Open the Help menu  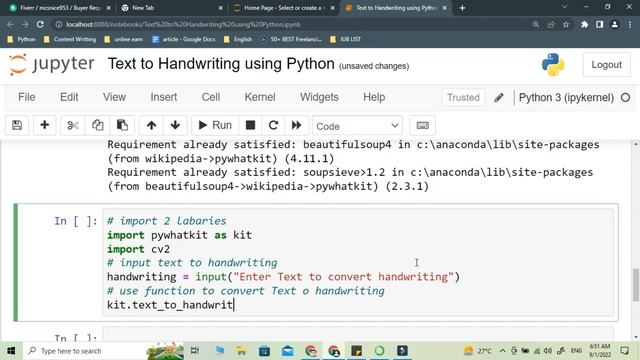(x=374, y=97)
